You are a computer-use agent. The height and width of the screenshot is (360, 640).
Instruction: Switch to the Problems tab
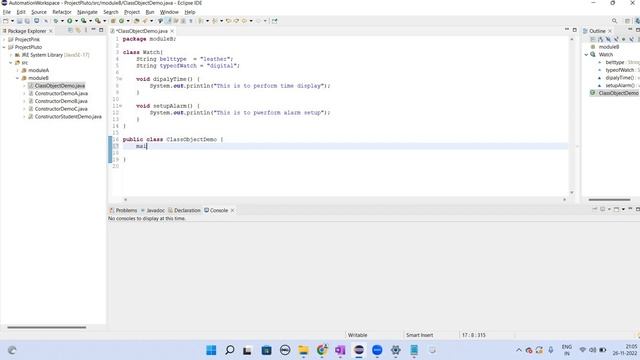pos(123,210)
